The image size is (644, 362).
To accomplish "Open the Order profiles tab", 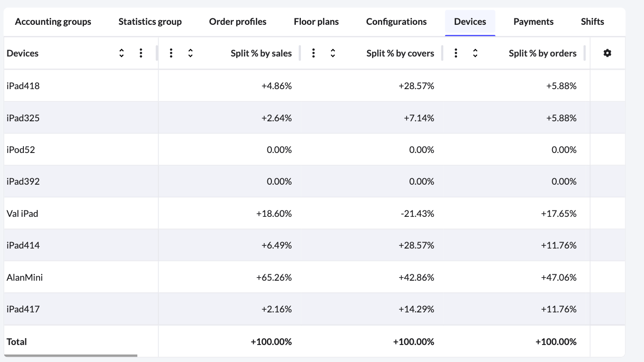I will (x=237, y=22).
